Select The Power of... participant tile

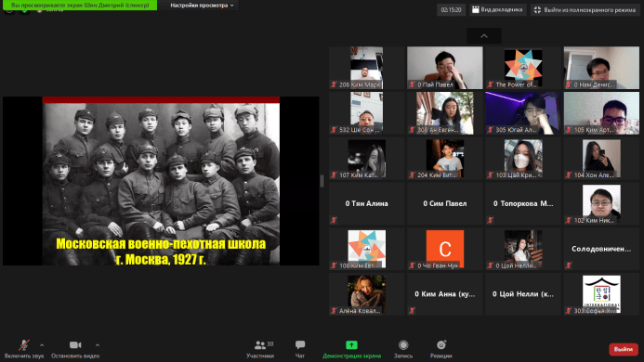(x=523, y=68)
